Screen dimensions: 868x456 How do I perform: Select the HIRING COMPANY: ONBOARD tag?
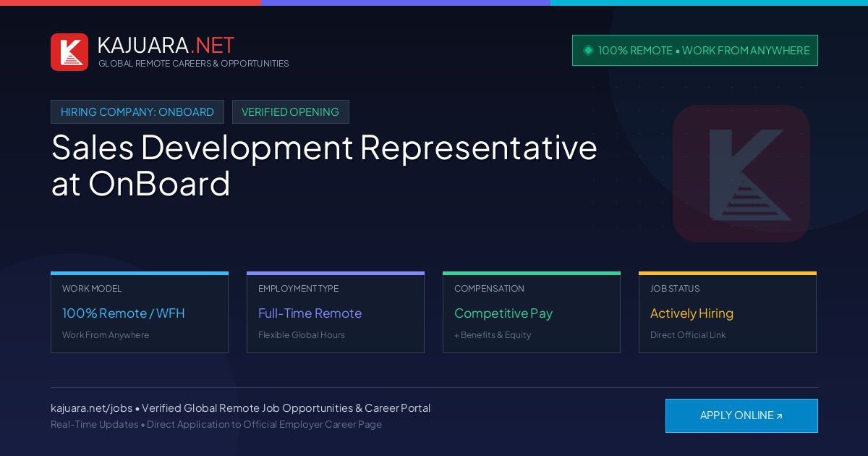tap(137, 112)
